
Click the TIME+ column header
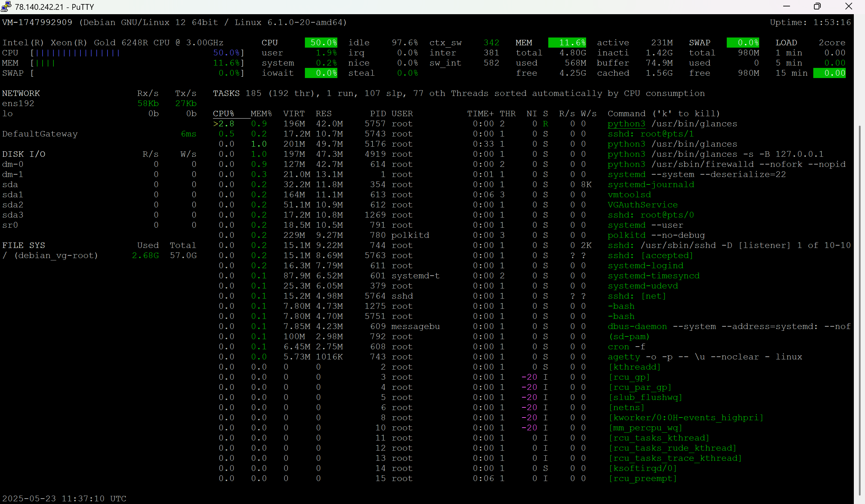click(480, 114)
